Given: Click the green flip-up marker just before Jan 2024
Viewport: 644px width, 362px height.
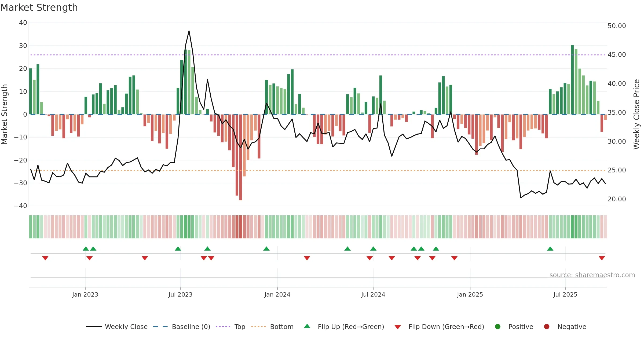Looking at the screenshot, I should (266, 249).
